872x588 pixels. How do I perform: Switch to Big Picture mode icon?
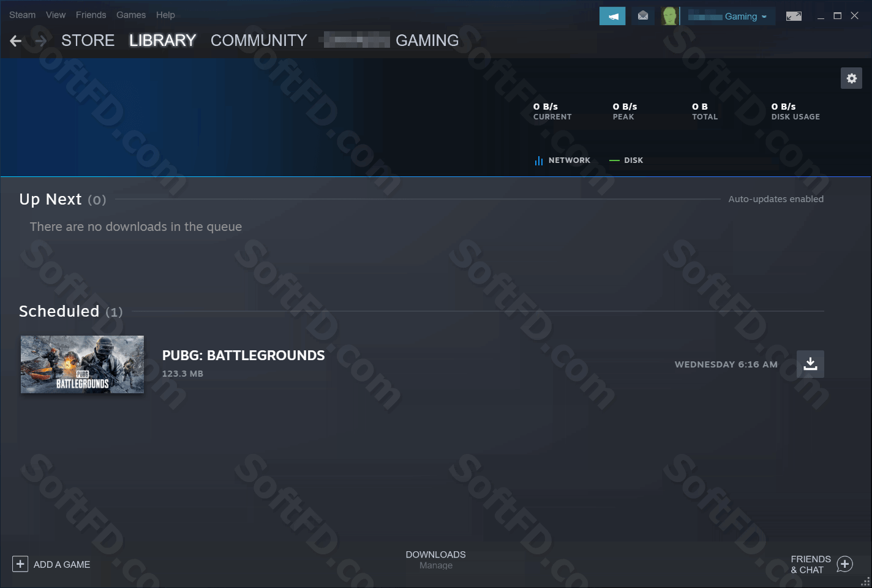click(x=794, y=16)
